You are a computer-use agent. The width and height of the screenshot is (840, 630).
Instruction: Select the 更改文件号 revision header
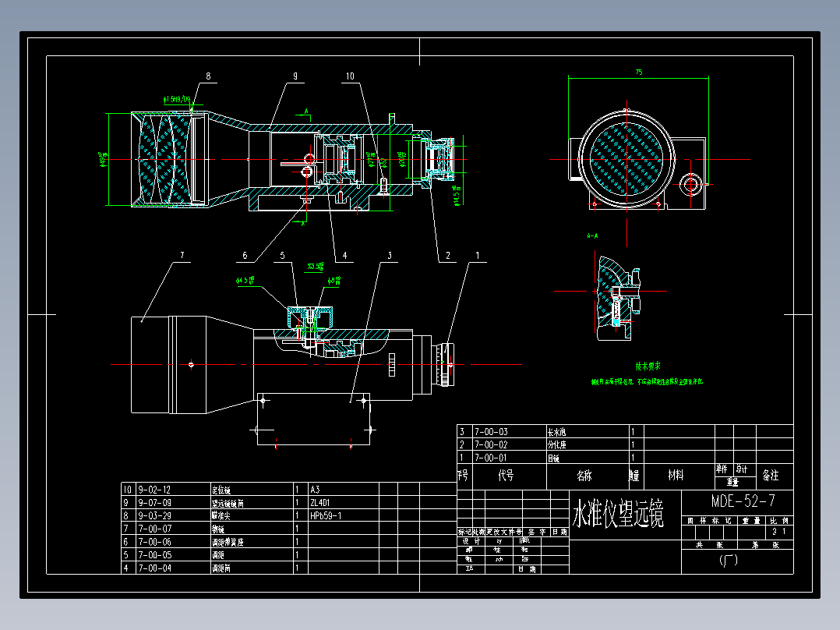tap(504, 532)
